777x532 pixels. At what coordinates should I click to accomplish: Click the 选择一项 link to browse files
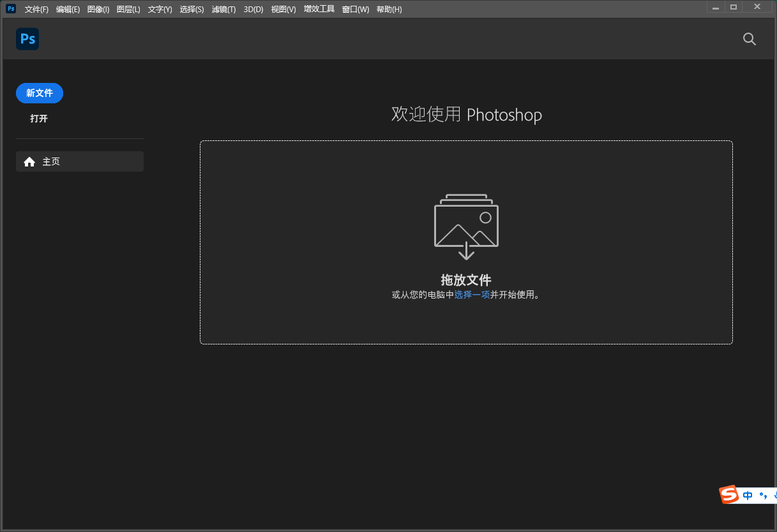[472, 295]
